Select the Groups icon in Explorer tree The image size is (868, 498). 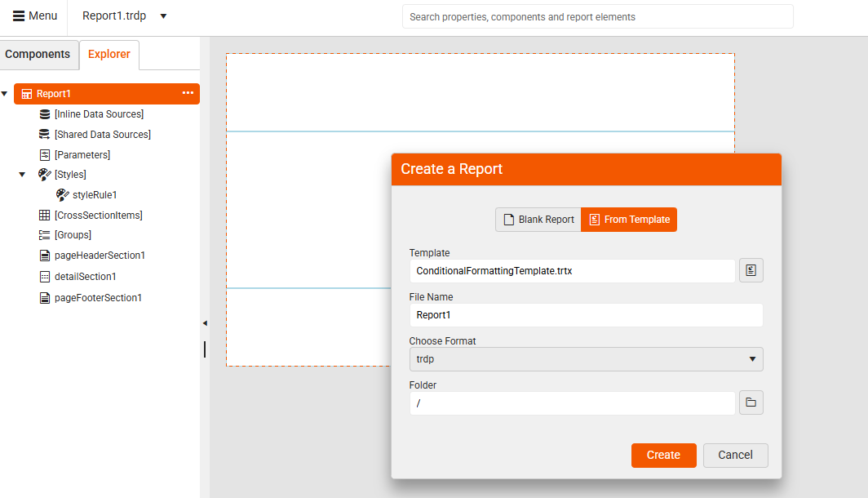[x=44, y=235]
